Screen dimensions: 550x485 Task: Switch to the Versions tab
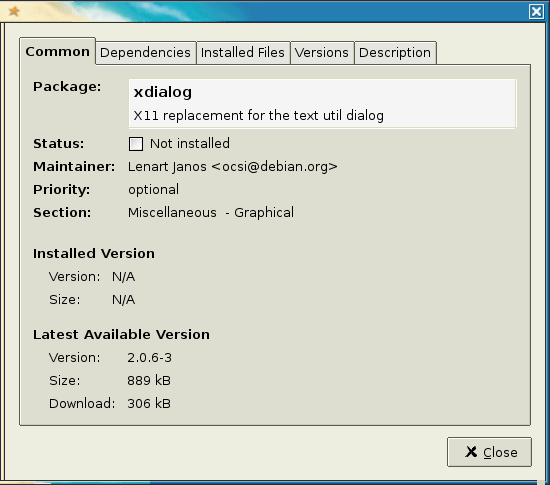tap(322, 53)
